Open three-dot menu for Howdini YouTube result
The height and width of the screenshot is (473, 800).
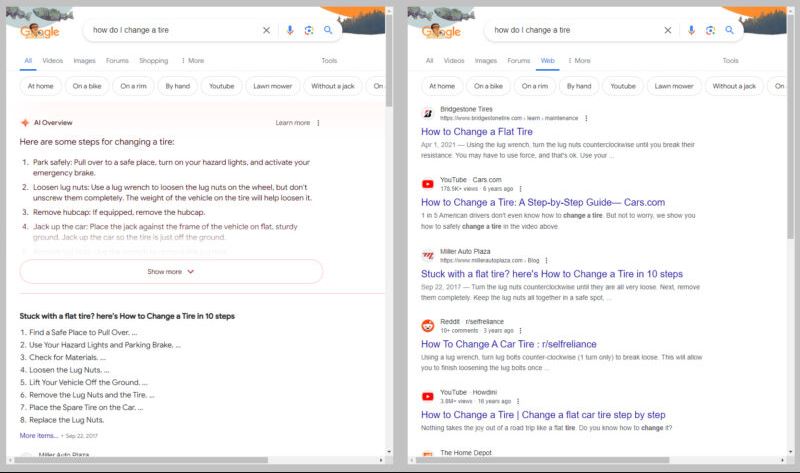pyautogui.click(x=518, y=402)
